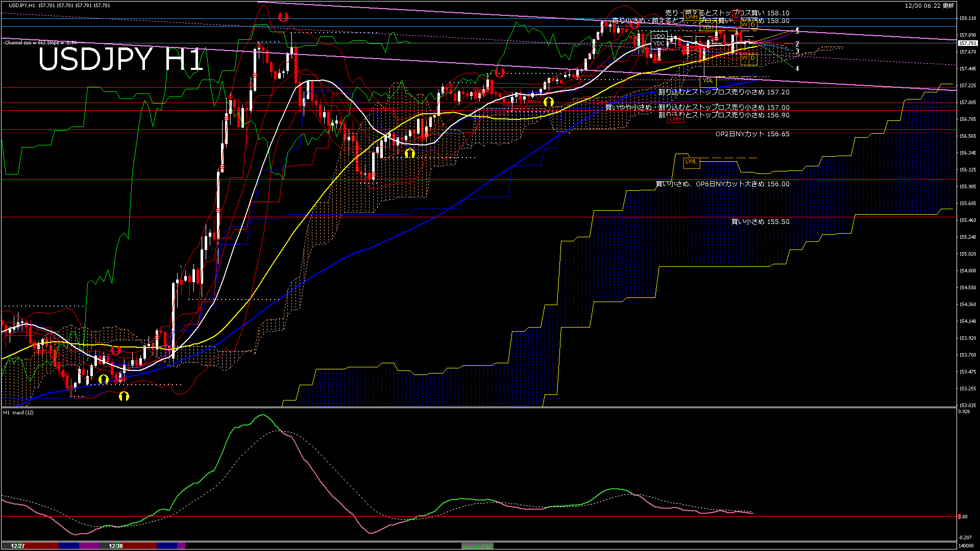This screenshot has width=980, height=551.
Task: Click the large USDJPY H1 title
Action: 120,59
